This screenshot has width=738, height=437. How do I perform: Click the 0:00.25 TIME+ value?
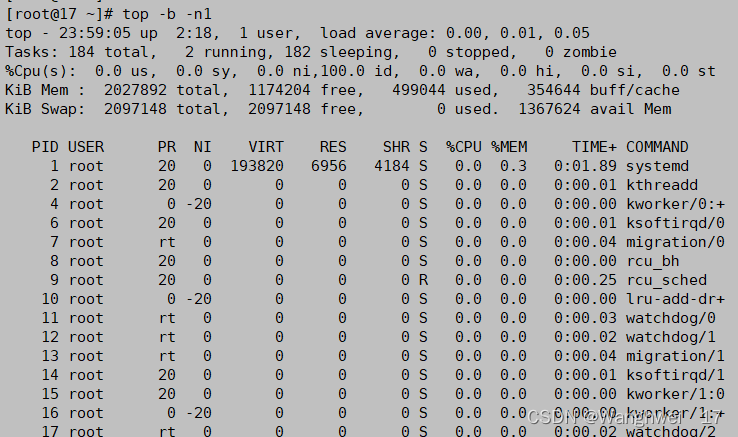[x=585, y=280]
